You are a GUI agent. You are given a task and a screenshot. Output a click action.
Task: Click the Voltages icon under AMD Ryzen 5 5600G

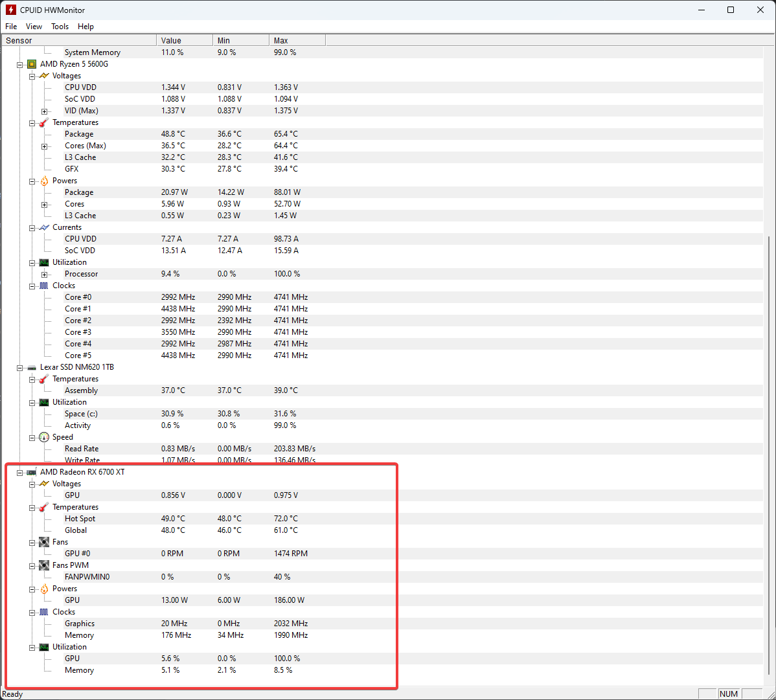pos(44,76)
